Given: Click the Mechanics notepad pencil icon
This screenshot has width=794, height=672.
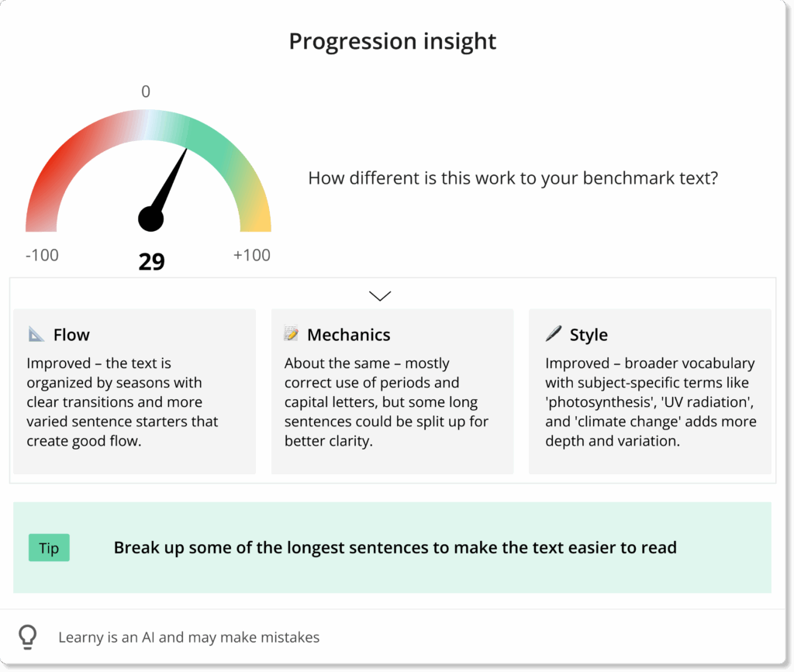Looking at the screenshot, I should 292,335.
